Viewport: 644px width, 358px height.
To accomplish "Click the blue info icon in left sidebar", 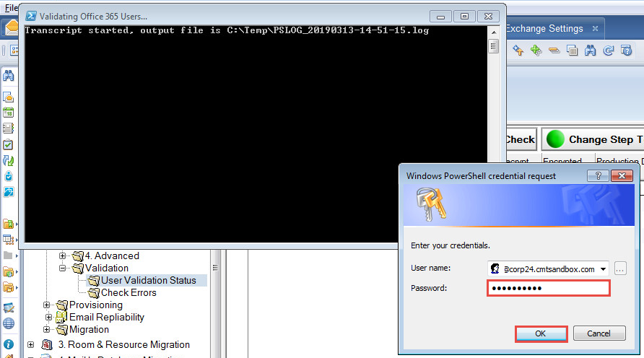I will coord(8,344).
